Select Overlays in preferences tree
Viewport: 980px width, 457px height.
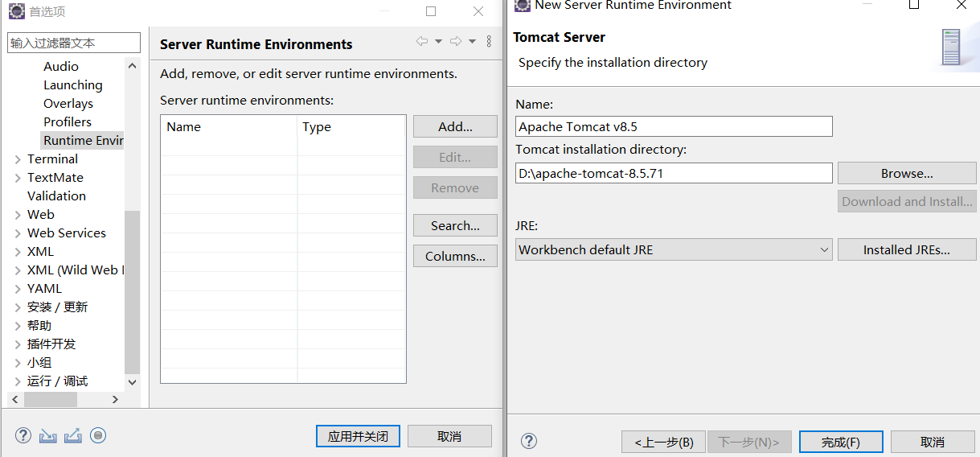coord(68,103)
